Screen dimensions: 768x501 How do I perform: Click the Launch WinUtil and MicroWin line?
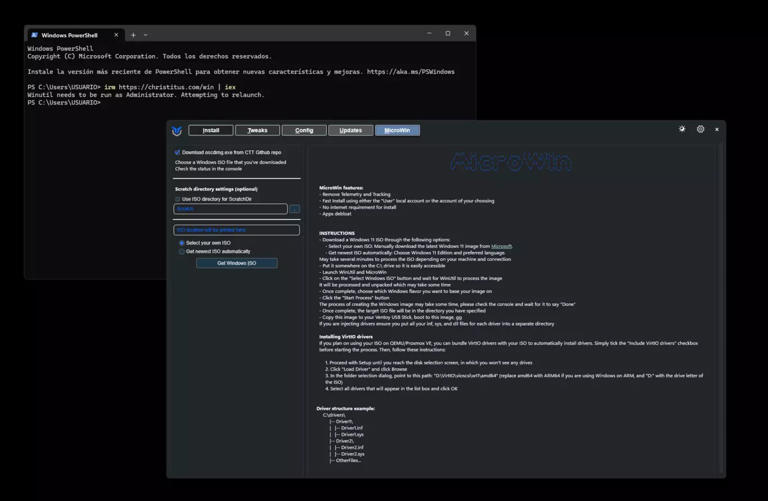point(353,272)
